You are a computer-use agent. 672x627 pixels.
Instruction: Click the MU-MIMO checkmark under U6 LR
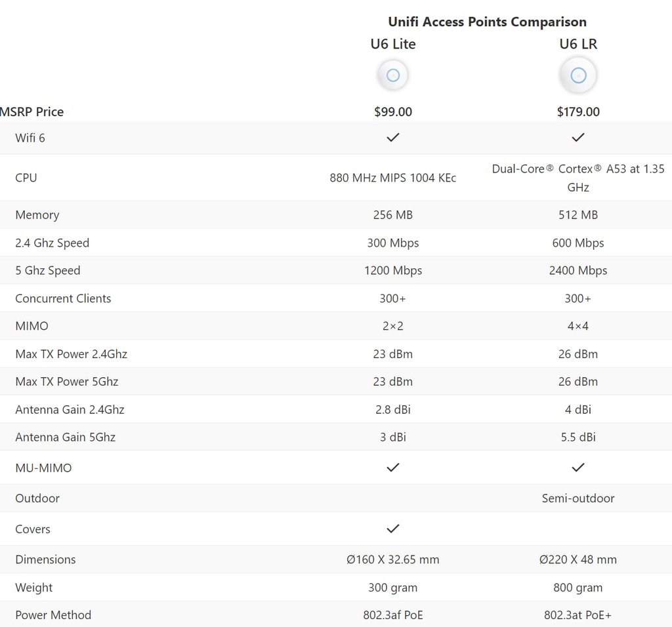[578, 468]
